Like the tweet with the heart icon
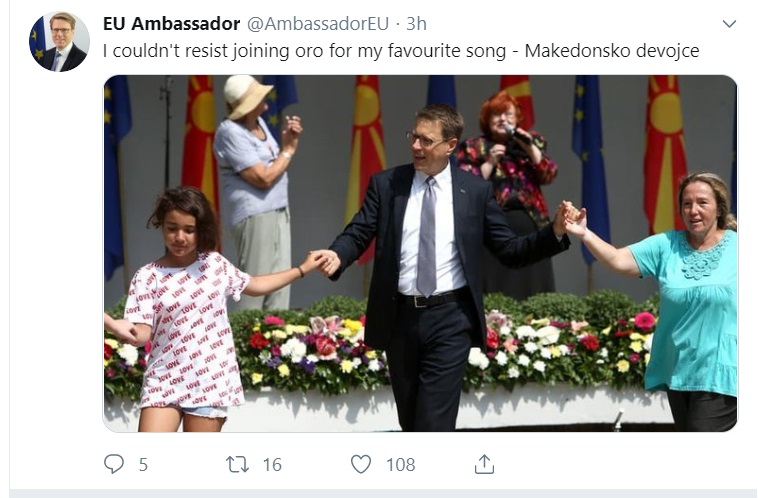Image resolution: width=758 pixels, height=498 pixels. tap(361, 464)
